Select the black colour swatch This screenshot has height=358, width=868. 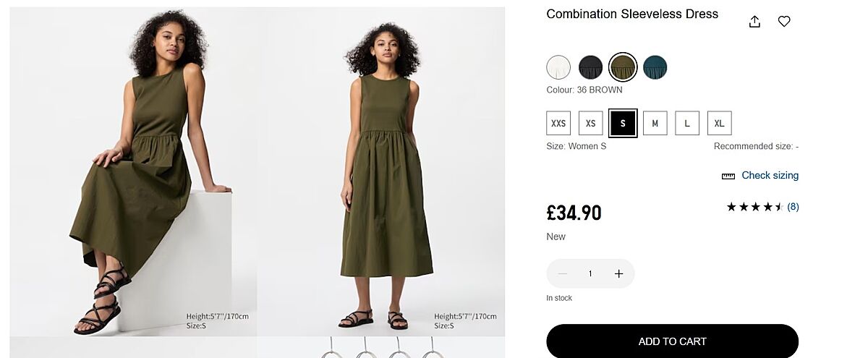(590, 67)
